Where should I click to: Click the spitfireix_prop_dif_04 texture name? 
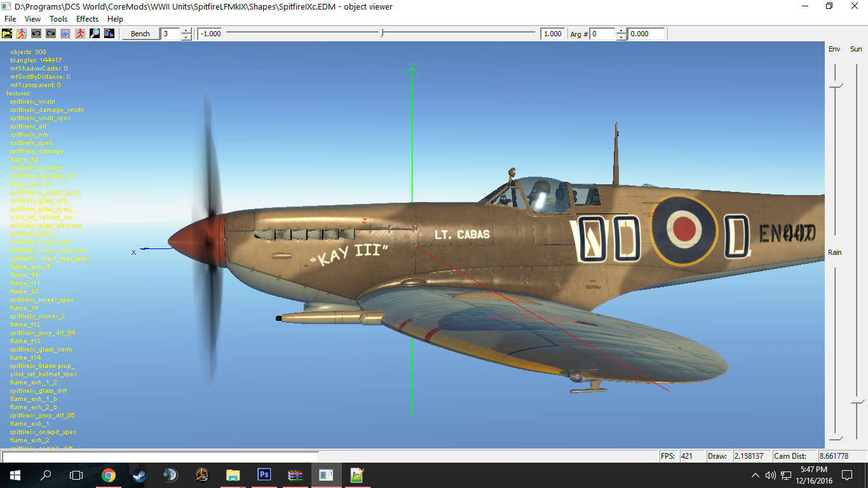43,333
